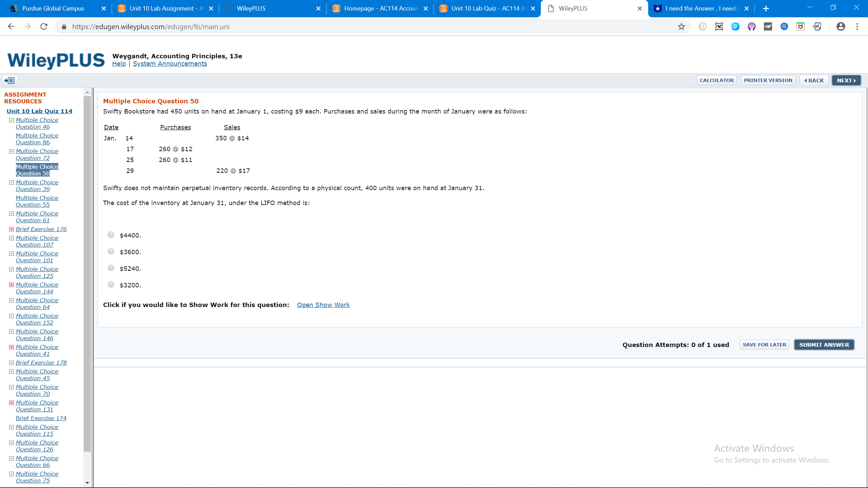This screenshot has height=488, width=868.
Task: Select the $5240 answer option
Action: (111, 268)
